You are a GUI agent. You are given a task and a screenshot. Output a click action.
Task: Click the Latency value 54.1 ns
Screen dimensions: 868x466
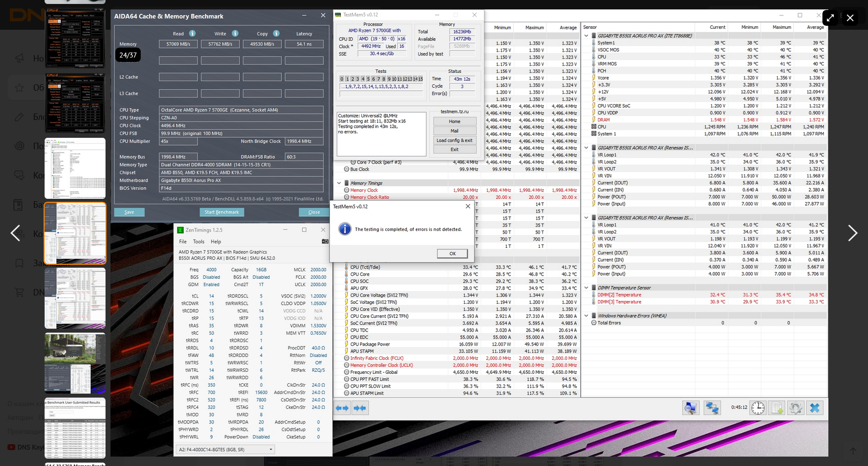coord(304,44)
